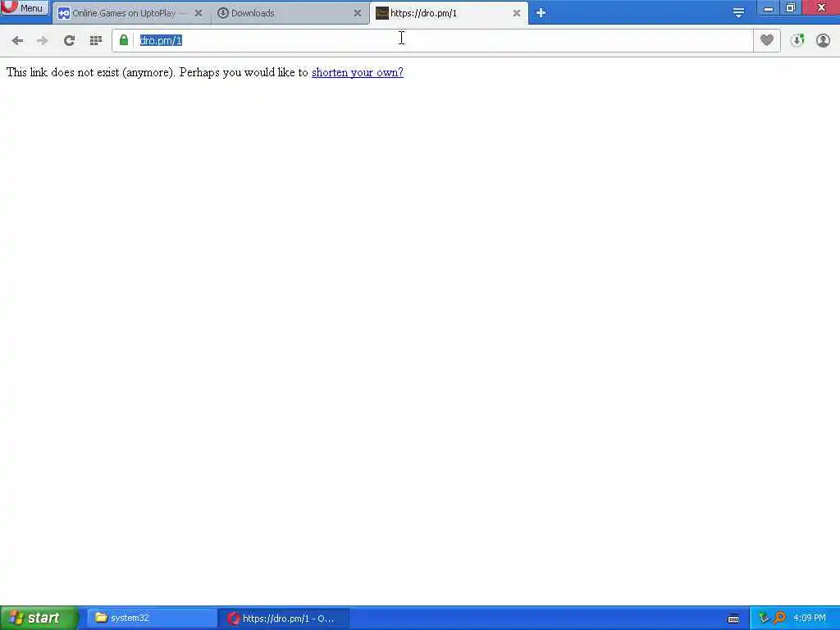
Task: Click the 4:09 PM clock
Action: [x=810, y=619]
